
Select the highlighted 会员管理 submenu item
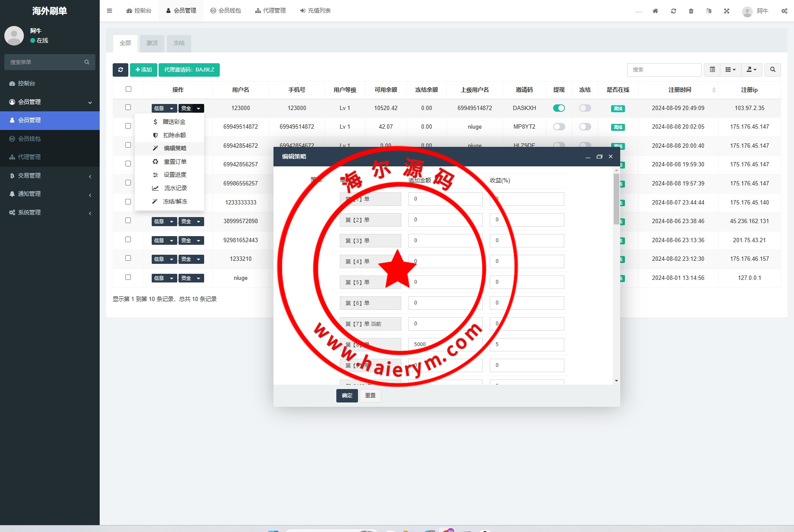point(50,120)
